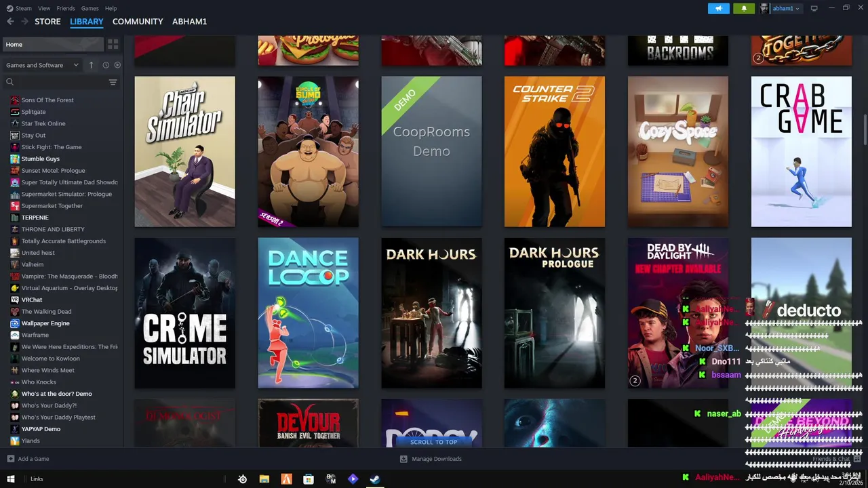Open the green notifications bell
This screenshot has width=868, height=488.
[744, 8]
